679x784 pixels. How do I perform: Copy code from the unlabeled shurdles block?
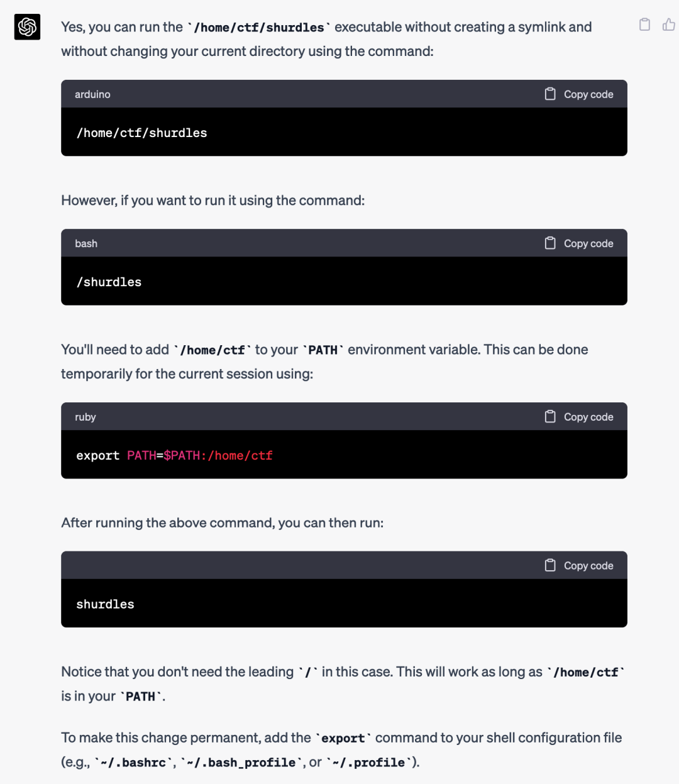click(x=579, y=565)
